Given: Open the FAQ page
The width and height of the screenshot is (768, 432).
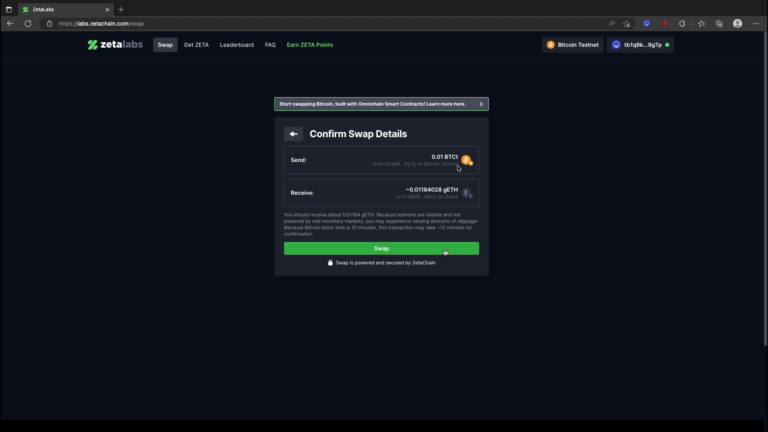Looking at the screenshot, I should pos(270,45).
